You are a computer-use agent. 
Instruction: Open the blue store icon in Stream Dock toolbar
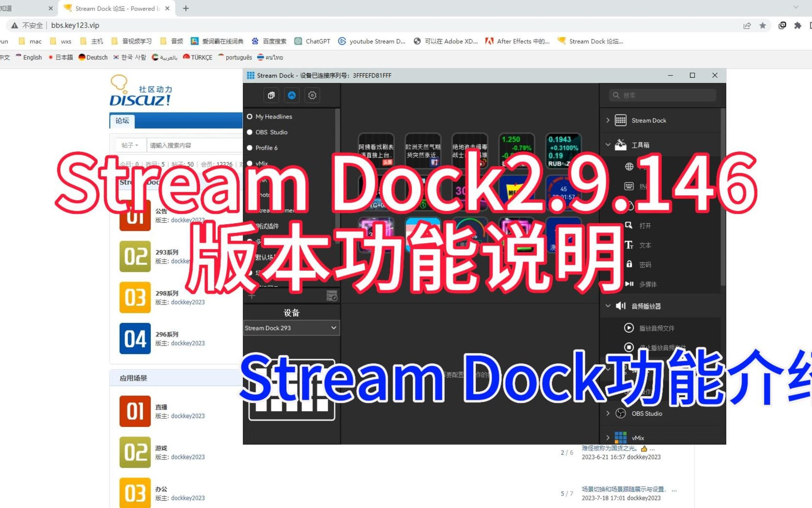coord(291,95)
